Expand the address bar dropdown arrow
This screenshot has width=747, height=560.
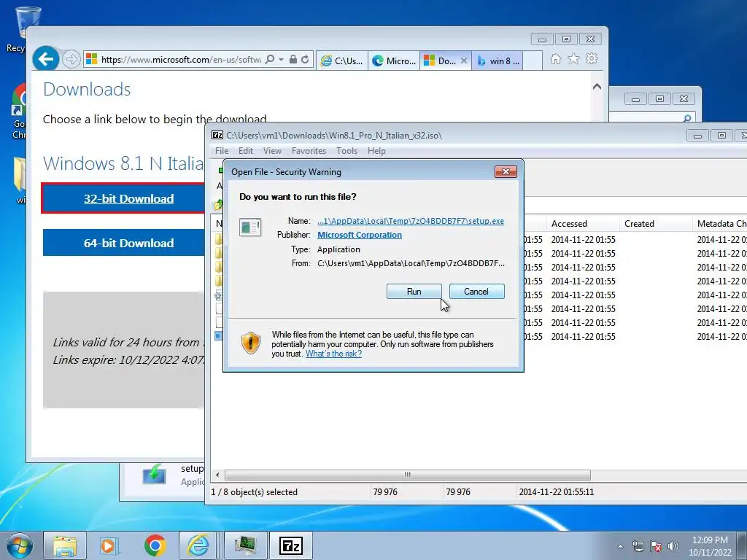coord(281,60)
